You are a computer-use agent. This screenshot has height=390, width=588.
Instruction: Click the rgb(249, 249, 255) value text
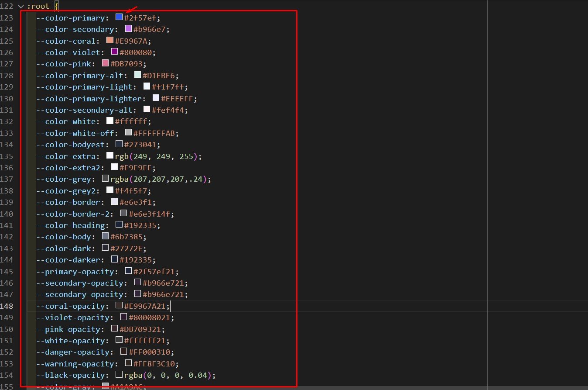[x=158, y=156]
